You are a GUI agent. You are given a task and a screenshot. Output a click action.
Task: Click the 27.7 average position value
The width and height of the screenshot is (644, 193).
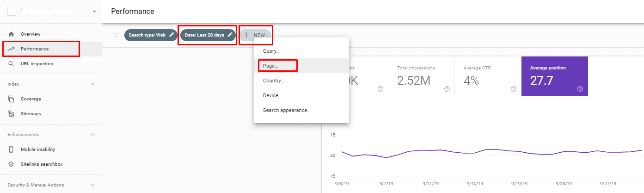(x=542, y=81)
